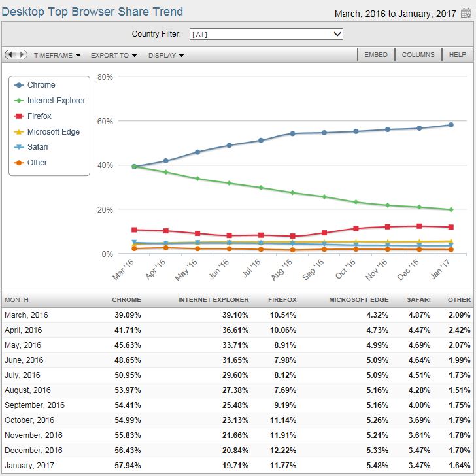The image size is (476, 476).
Task: Click Other value 1.51%
Action: (x=460, y=390)
